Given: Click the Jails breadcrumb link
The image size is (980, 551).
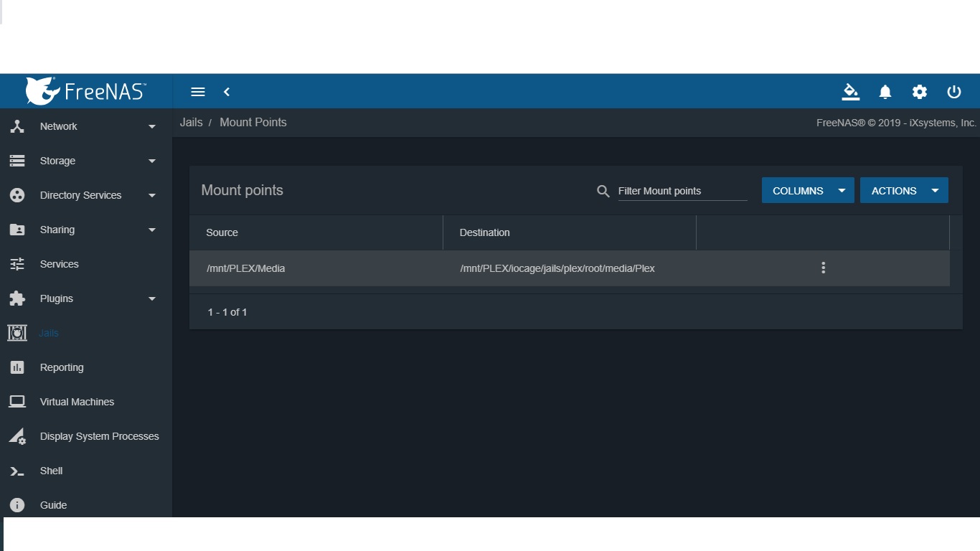Looking at the screenshot, I should click(x=191, y=123).
